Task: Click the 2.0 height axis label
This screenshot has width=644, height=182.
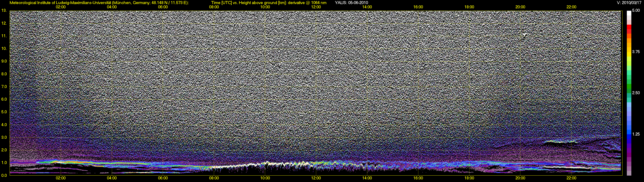Action: click(x=4, y=150)
